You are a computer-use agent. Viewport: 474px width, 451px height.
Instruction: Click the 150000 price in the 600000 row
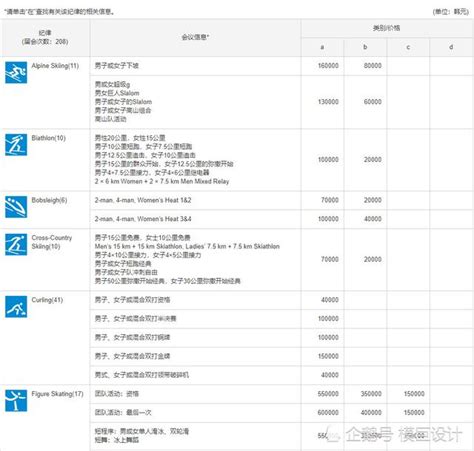click(x=414, y=413)
